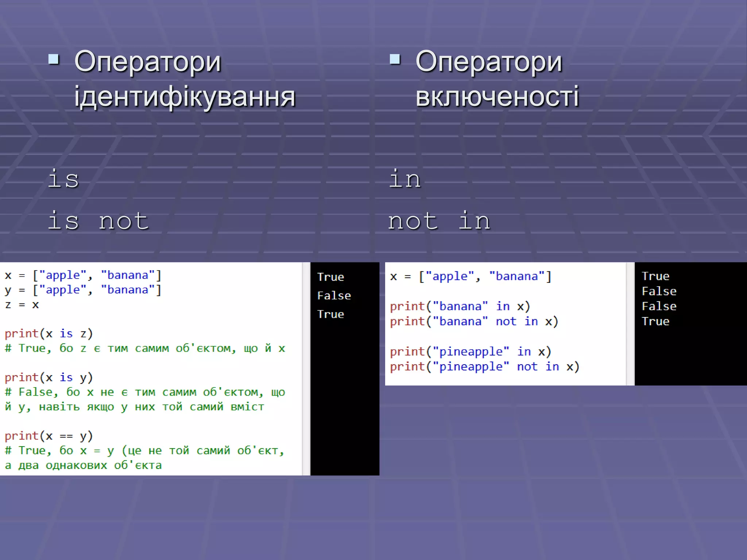The image size is (747, 560).
Task: Click the line 'y = ["apple", "banana"]'
Action: coord(83,290)
